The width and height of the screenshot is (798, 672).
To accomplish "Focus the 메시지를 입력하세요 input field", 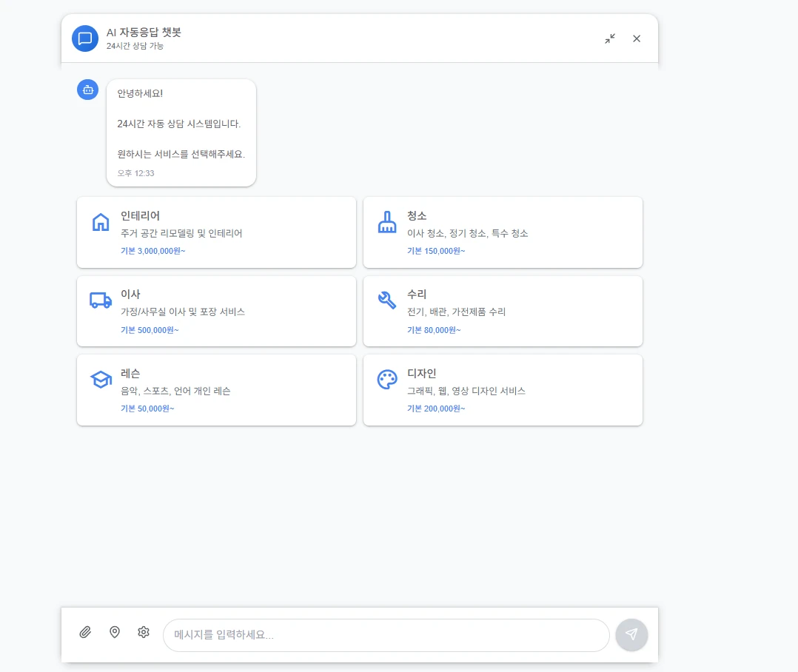I will tap(386, 635).
